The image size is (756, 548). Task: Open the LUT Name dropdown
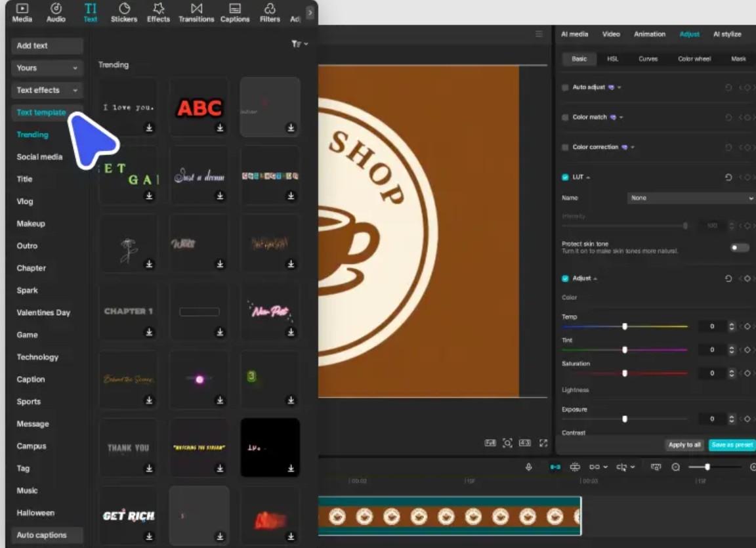(691, 198)
